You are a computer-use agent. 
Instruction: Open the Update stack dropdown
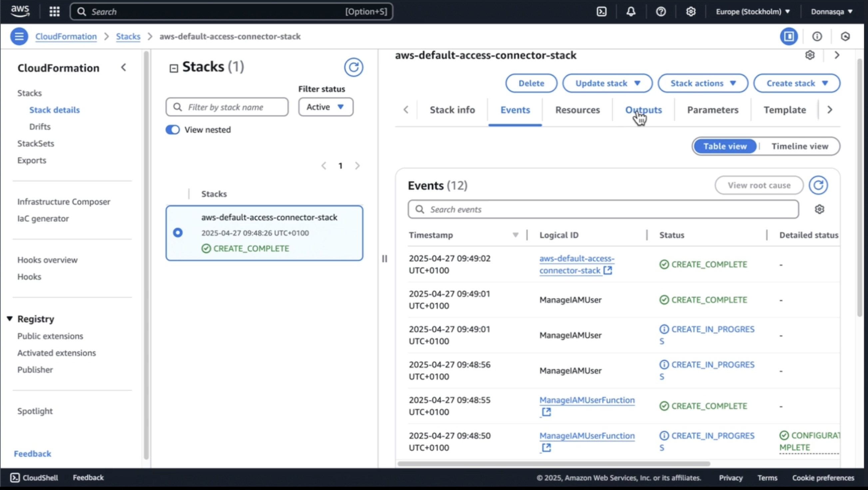(x=607, y=83)
